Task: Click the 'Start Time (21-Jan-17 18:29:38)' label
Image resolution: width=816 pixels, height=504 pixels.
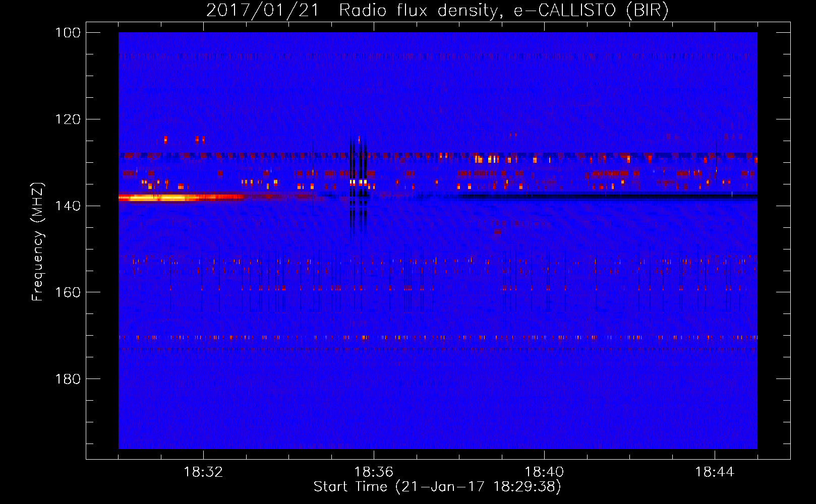Action: (x=437, y=487)
